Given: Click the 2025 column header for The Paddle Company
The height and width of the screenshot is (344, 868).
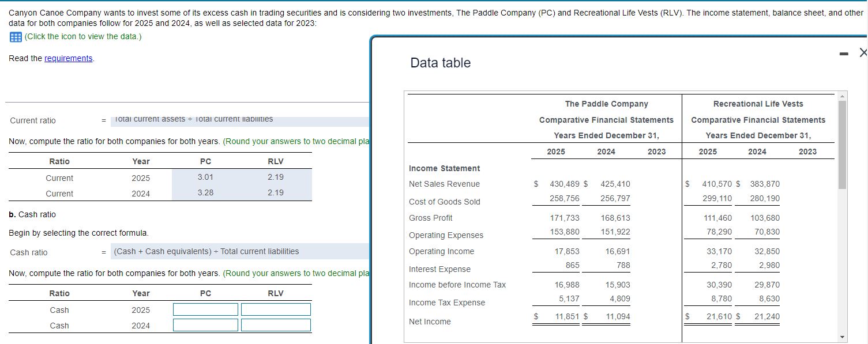Looking at the screenshot, I should point(555,151).
